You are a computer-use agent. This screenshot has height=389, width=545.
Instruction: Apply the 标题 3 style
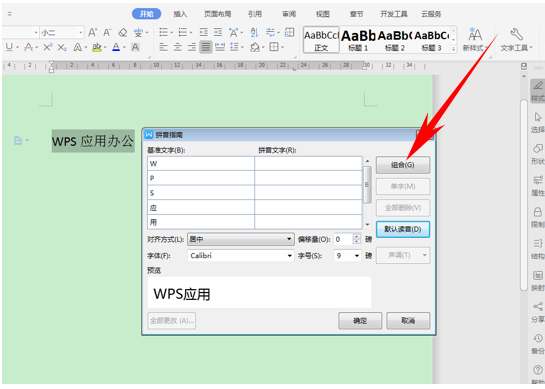click(432, 40)
